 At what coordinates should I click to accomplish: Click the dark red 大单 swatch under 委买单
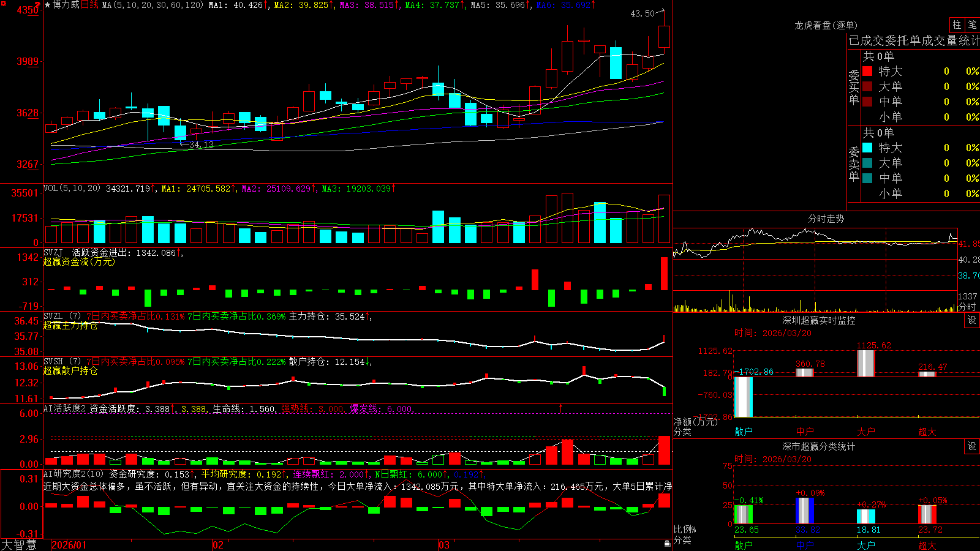(867, 86)
